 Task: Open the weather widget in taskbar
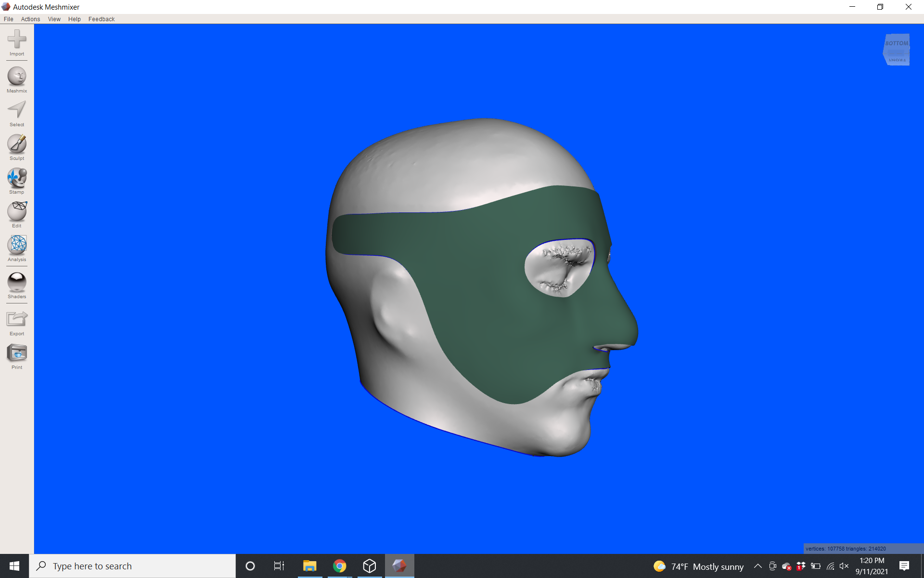coord(698,566)
